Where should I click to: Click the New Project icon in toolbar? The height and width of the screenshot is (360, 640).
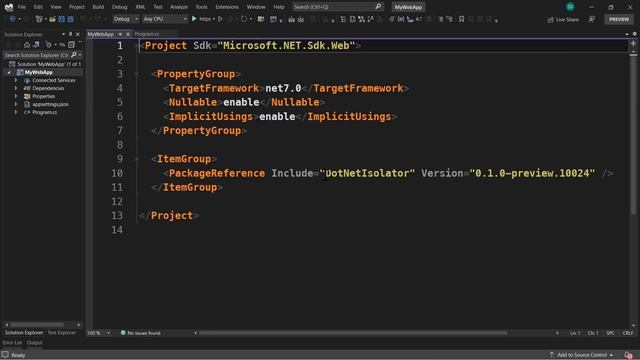[x=39, y=19]
